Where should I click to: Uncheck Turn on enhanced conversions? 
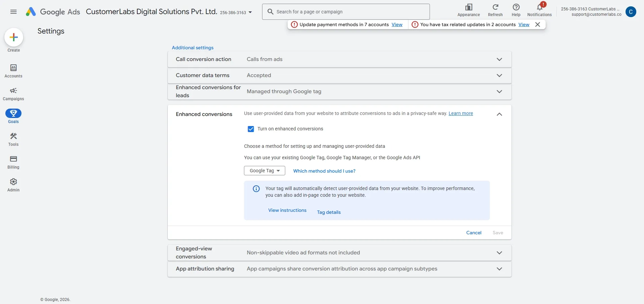pyautogui.click(x=251, y=129)
